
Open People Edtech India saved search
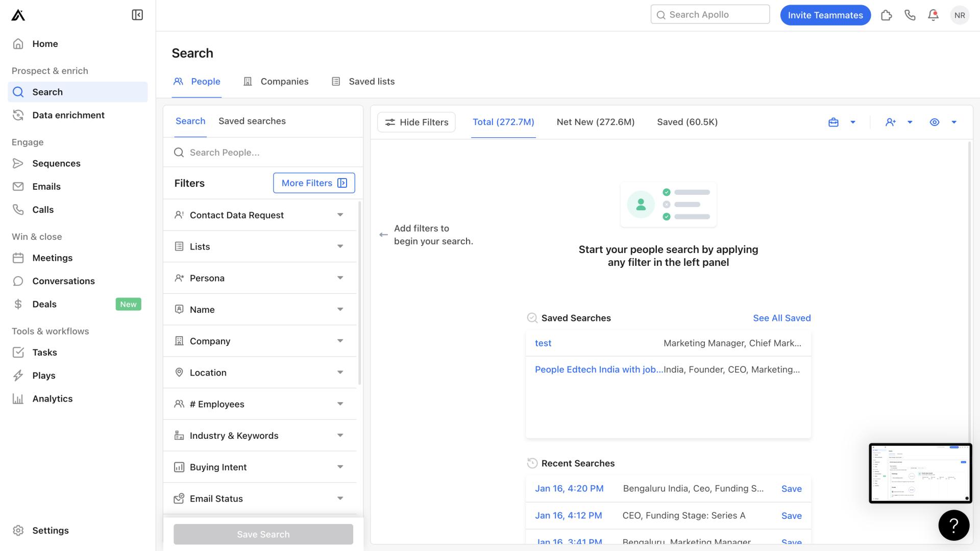pos(599,370)
